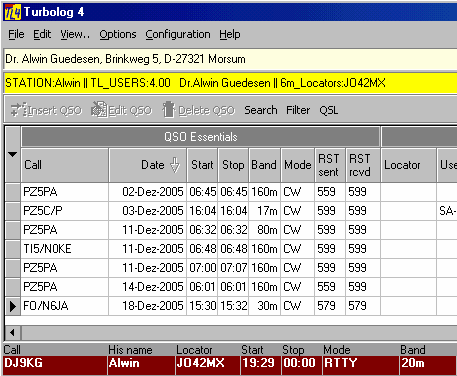This screenshot has height=376, width=457.
Task: Click start time 15:30
Action: (x=203, y=306)
